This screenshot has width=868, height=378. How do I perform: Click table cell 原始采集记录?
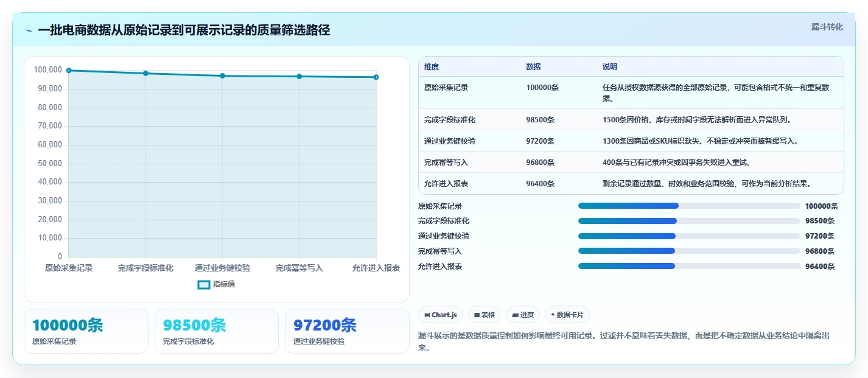coord(446,88)
